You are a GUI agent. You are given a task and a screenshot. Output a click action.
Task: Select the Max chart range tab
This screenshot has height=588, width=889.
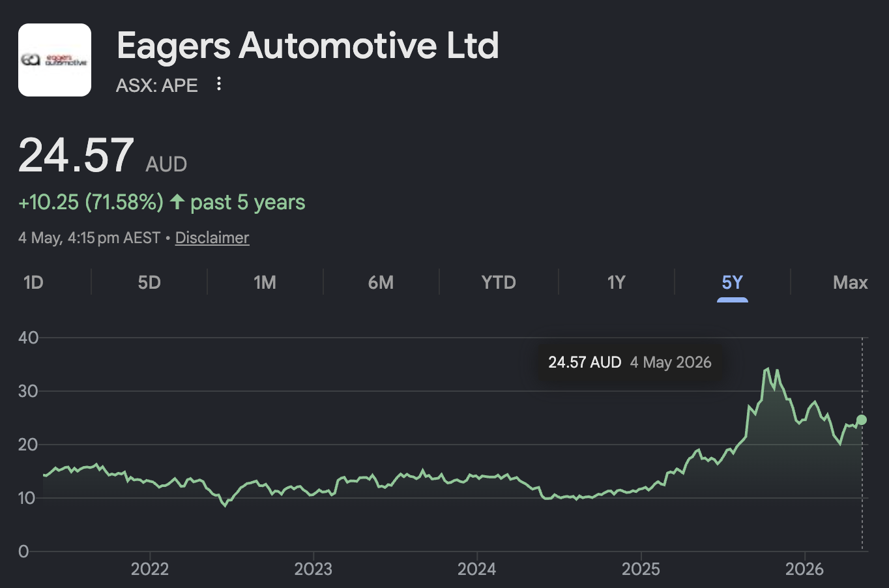click(x=850, y=282)
